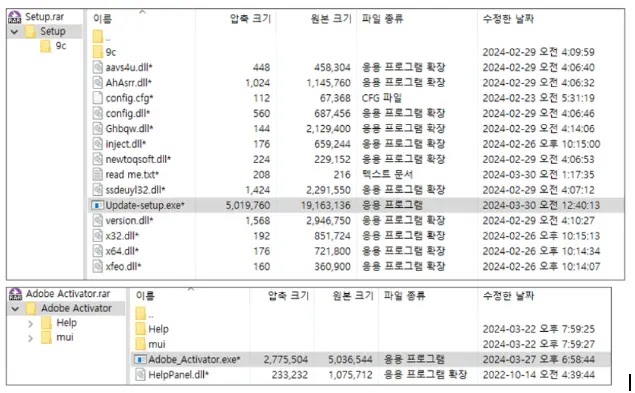Select the file name Adobe_Activator.exe
Screen dimensions: 635x393
click(194, 359)
